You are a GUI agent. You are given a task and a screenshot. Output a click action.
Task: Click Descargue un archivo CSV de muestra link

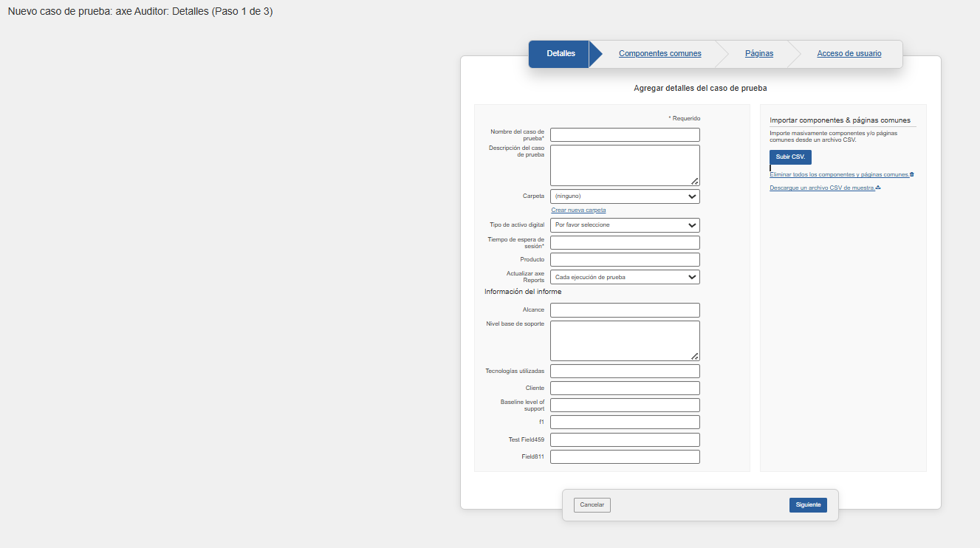[x=821, y=188]
